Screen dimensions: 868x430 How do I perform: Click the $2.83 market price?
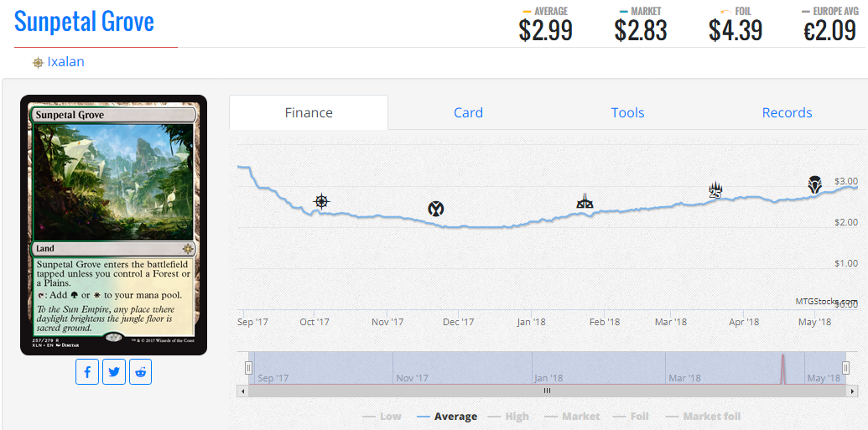tap(641, 30)
